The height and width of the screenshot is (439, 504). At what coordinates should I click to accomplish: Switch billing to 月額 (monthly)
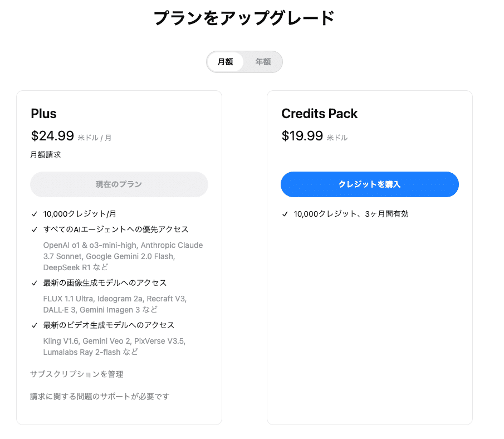click(x=226, y=62)
